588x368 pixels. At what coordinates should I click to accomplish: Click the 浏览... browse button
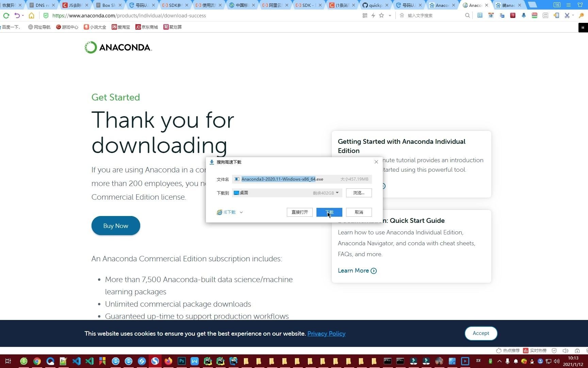coord(359,193)
